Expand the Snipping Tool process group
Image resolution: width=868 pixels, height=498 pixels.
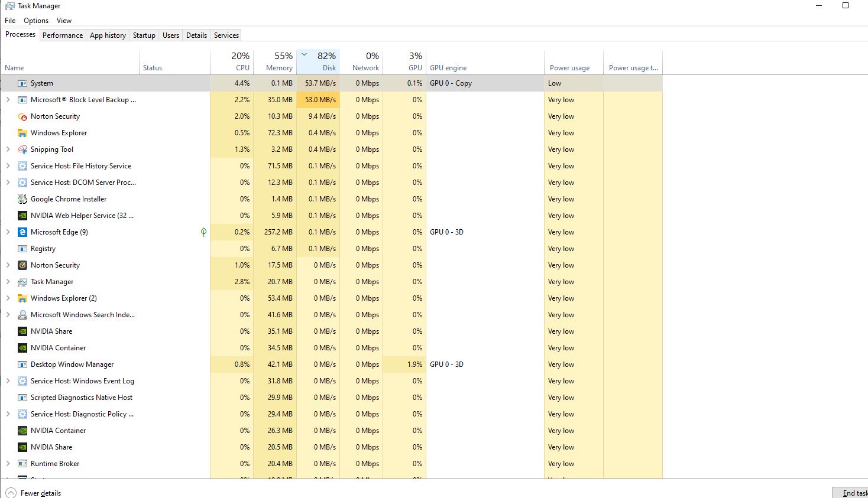pos(8,149)
